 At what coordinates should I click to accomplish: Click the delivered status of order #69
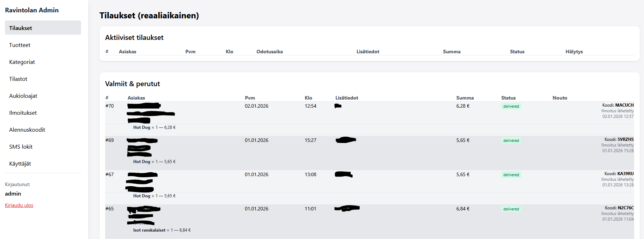click(x=511, y=141)
